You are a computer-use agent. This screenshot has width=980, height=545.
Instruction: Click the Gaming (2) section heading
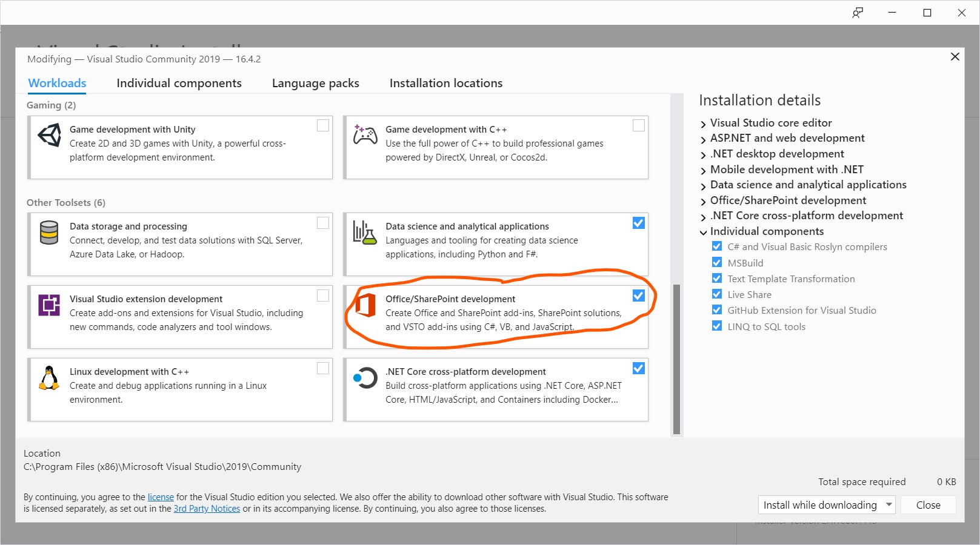click(51, 105)
